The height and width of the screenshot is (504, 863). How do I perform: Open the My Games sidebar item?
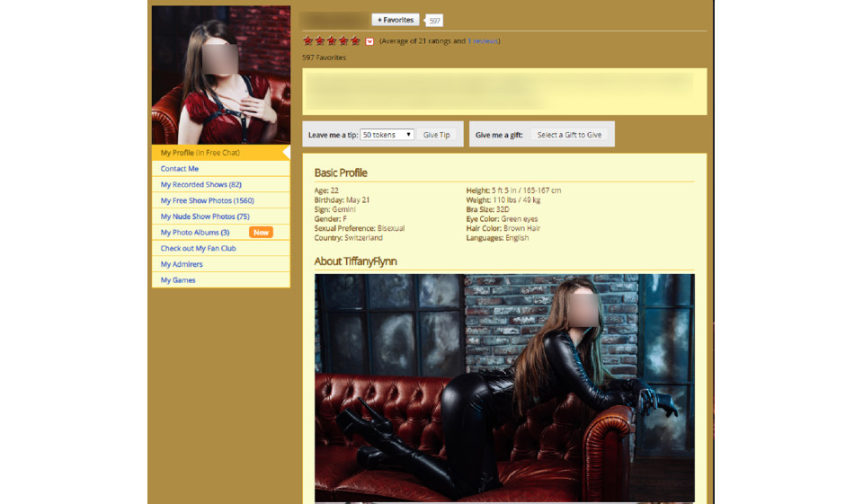pyautogui.click(x=178, y=280)
